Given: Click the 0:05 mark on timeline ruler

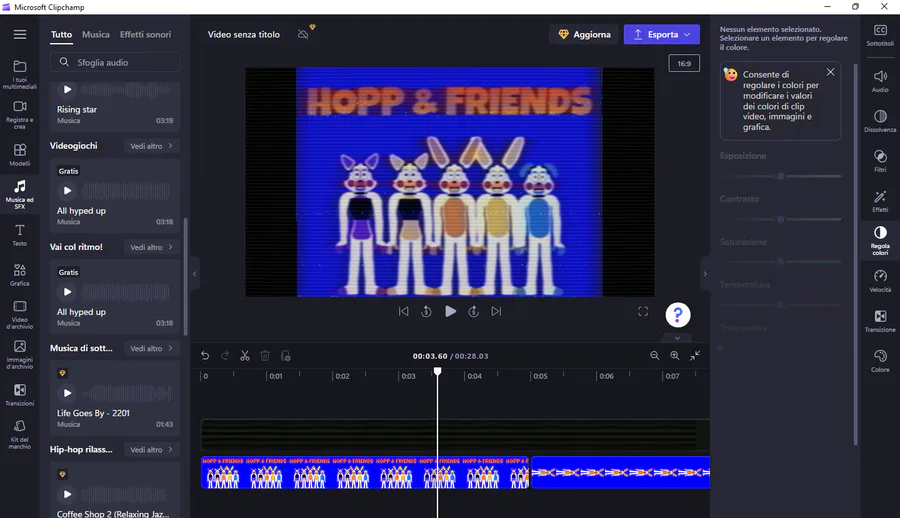Looking at the screenshot, I should [x=540, y=376].
